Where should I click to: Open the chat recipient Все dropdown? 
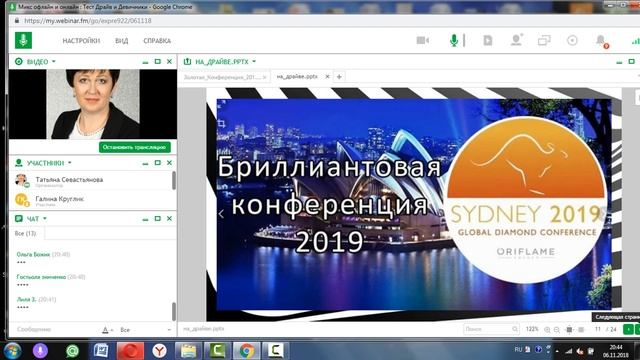tap(145, 330)
